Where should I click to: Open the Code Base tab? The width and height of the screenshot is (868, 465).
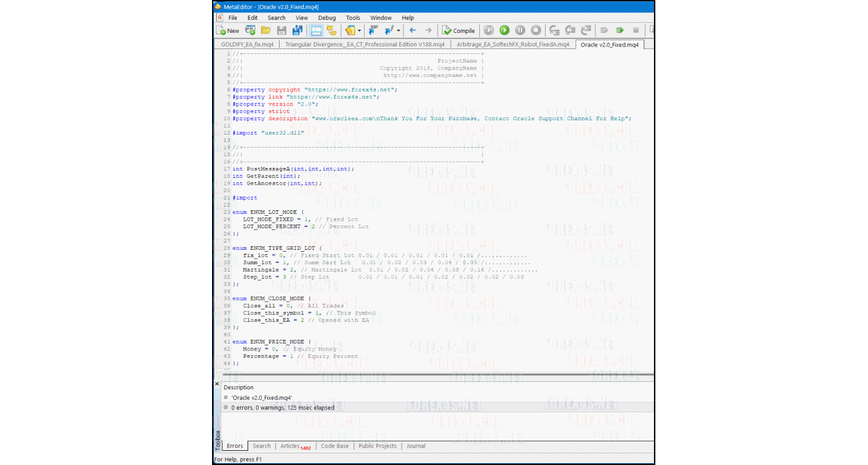pyautogui.click(x=335, y=446)
